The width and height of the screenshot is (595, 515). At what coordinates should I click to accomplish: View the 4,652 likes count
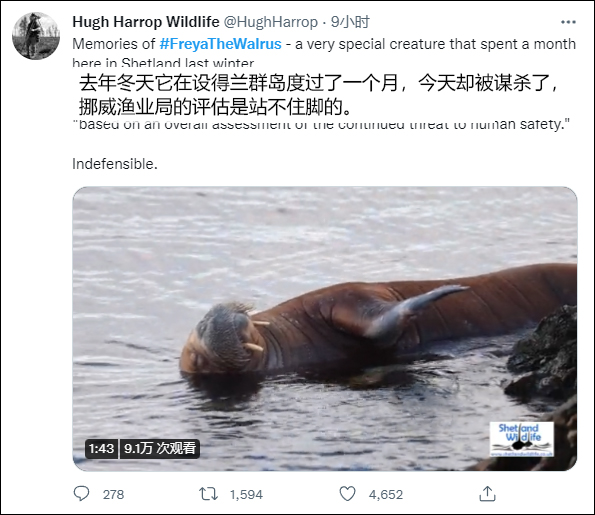pos(386,495)
